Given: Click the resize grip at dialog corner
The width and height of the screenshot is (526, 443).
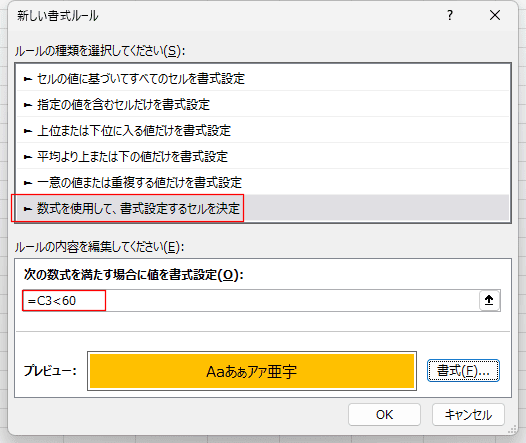Looking at the screenshot, I should [513, 430].
